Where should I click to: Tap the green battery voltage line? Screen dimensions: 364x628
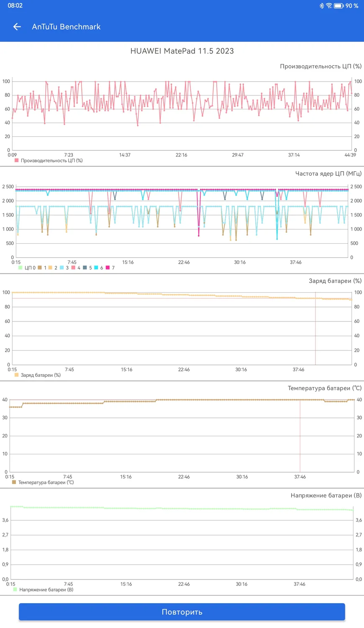pyautogui.click(x=182, y=508)
